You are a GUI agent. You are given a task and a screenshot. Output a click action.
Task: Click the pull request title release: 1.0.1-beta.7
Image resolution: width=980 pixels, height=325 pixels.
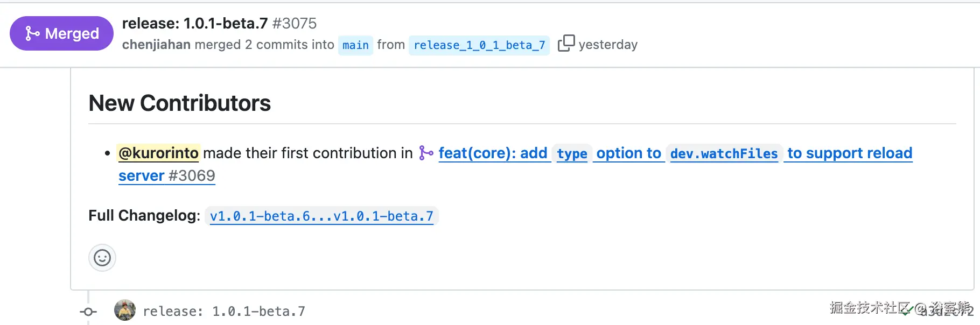[195, 23]
